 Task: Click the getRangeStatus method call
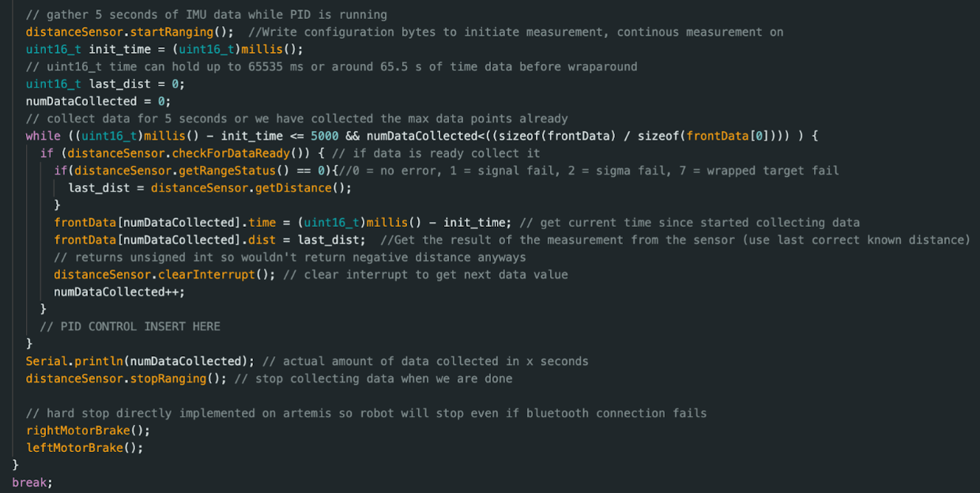236,171
